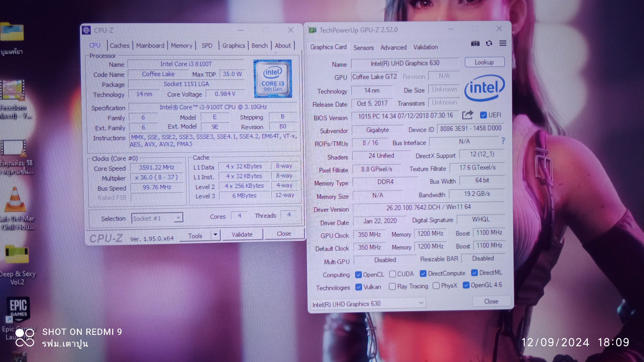This screenshot has width=644, height=362.
Task: Click the GPU-Z screenshot camera icon
Action: (x=475, y=44)
